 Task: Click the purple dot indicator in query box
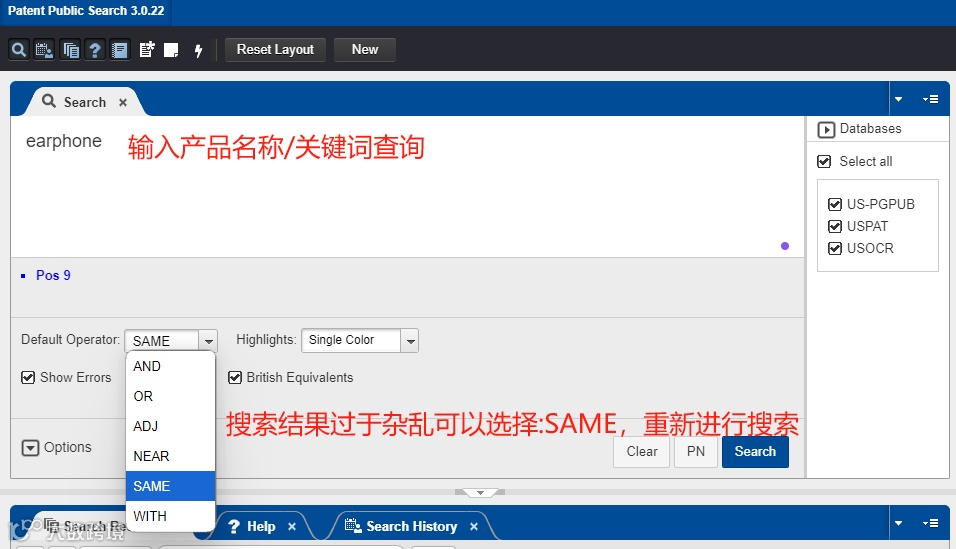pos(785,246)
